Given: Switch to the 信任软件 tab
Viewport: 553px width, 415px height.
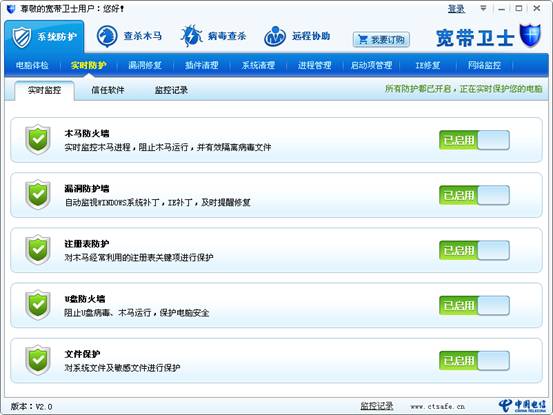Looking at the screenshot, I should click(108, 90).
